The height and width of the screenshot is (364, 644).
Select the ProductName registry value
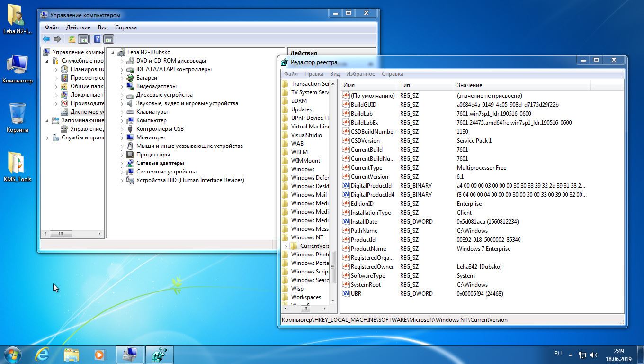[x=368, y=249]
